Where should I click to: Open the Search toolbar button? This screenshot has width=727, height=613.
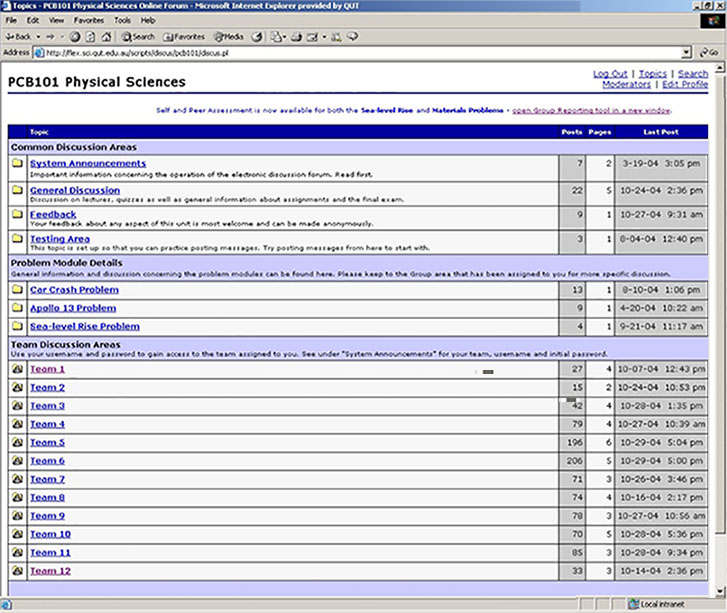[x=138, y=36]
